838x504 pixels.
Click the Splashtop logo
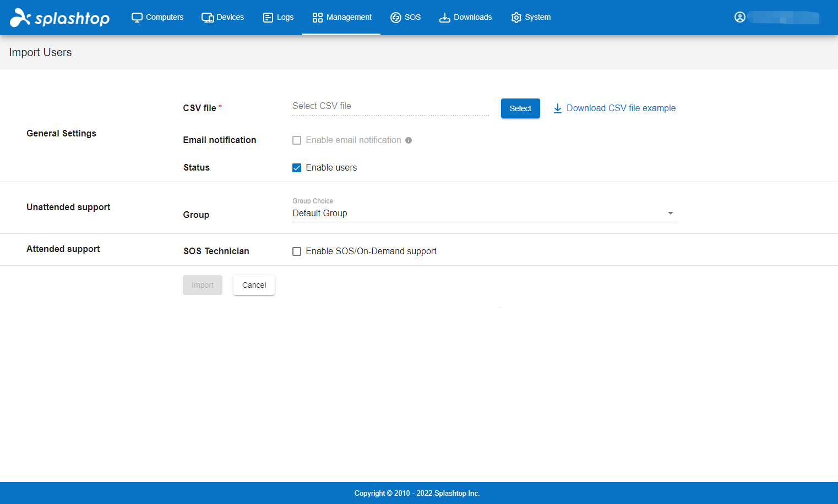59,18
